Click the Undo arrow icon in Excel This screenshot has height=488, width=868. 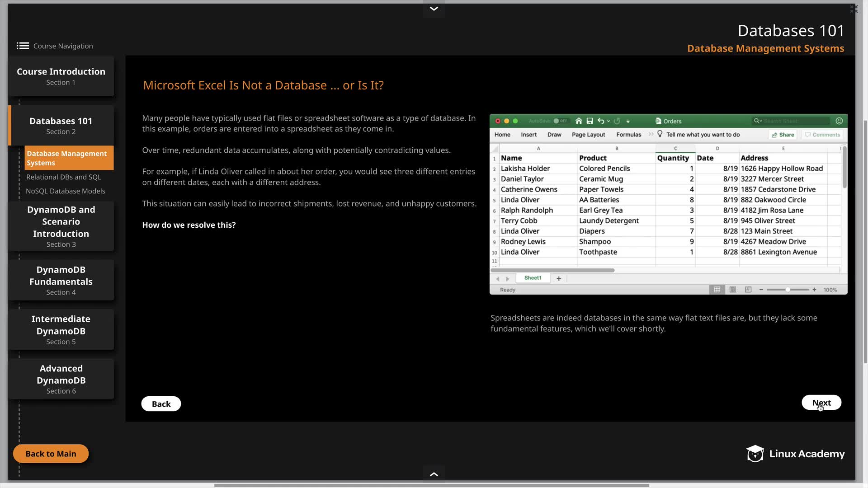click(601, 121)
